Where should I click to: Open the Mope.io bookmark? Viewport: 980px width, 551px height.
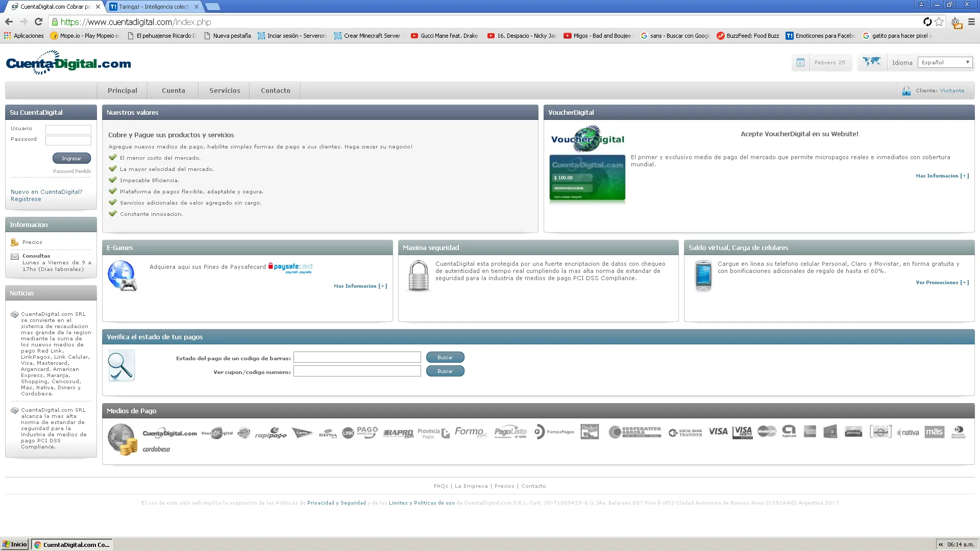coord(85,36)
